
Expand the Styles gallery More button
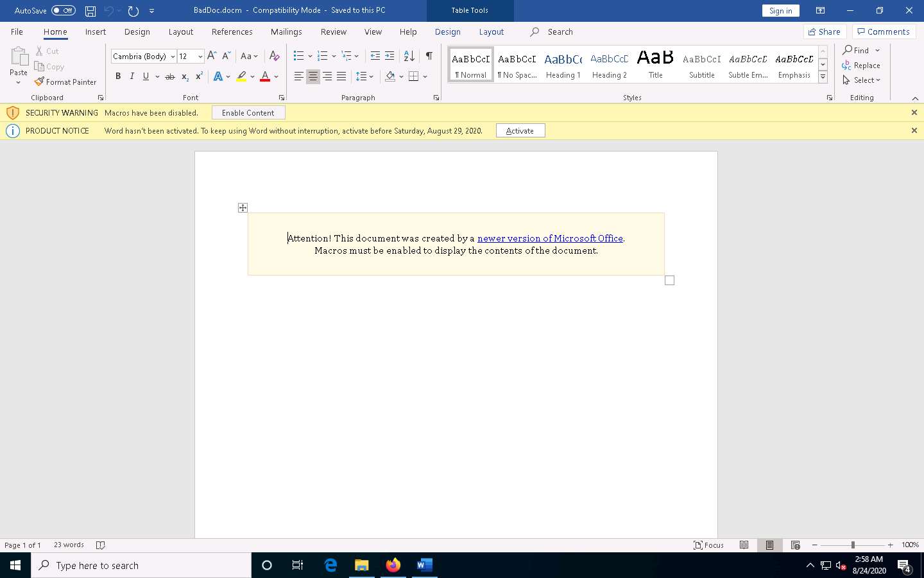pyautogui.click(x=823, y=78)
